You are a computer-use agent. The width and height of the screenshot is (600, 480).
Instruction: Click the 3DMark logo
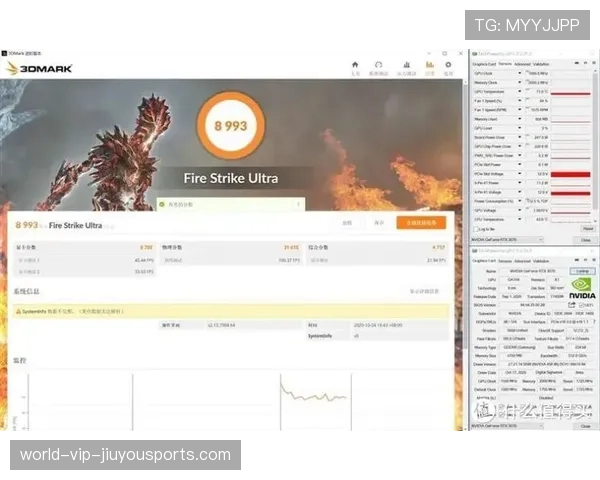[x=39, y=69]
